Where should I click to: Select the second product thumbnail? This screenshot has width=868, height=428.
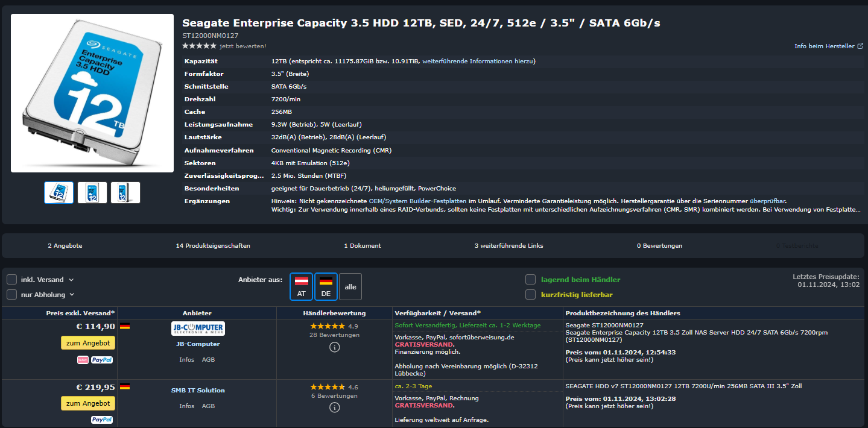click(x=92, y=192)
